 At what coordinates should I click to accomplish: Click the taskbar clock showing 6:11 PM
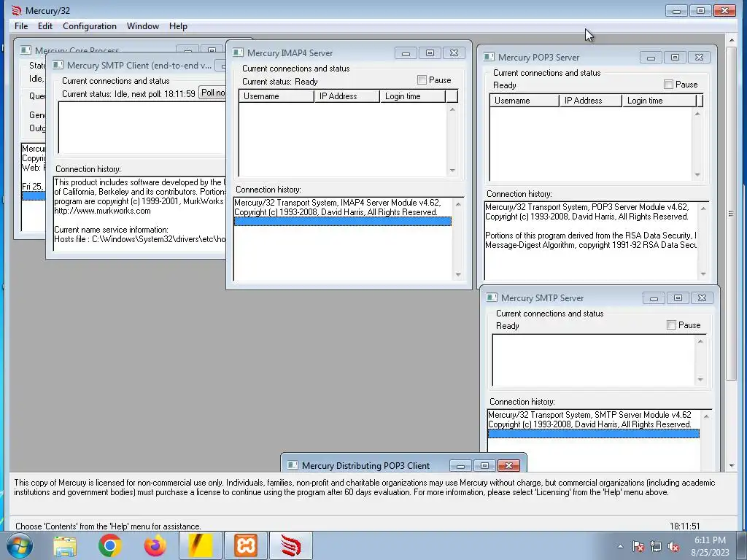coord(710,545)
